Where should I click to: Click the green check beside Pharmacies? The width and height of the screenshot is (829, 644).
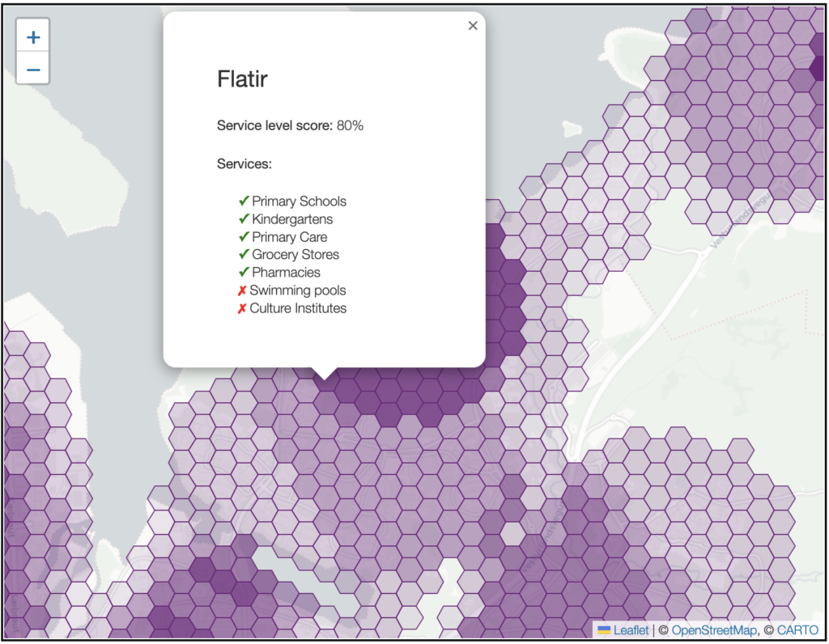point(243,273)
